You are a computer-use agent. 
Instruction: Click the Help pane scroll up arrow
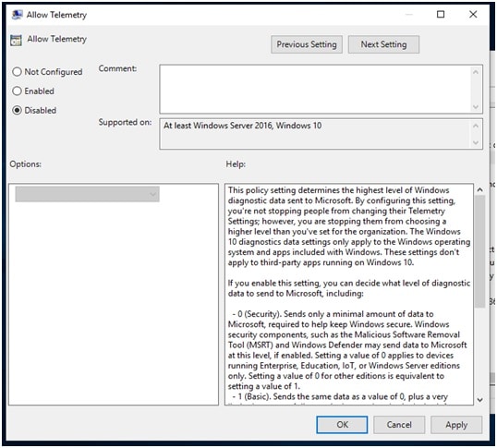tap(479, 189)
